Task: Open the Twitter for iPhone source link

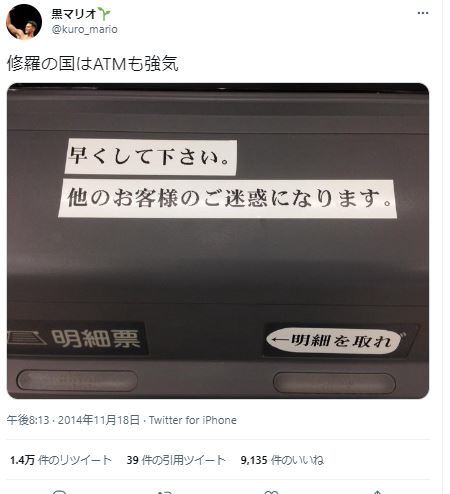Action: (193, 420)
